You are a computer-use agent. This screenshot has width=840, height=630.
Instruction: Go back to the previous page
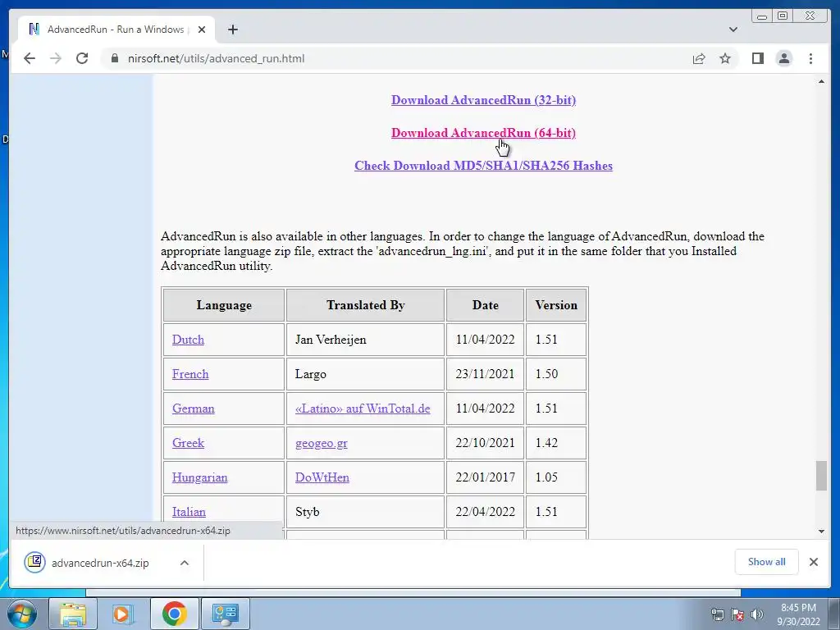30,58
